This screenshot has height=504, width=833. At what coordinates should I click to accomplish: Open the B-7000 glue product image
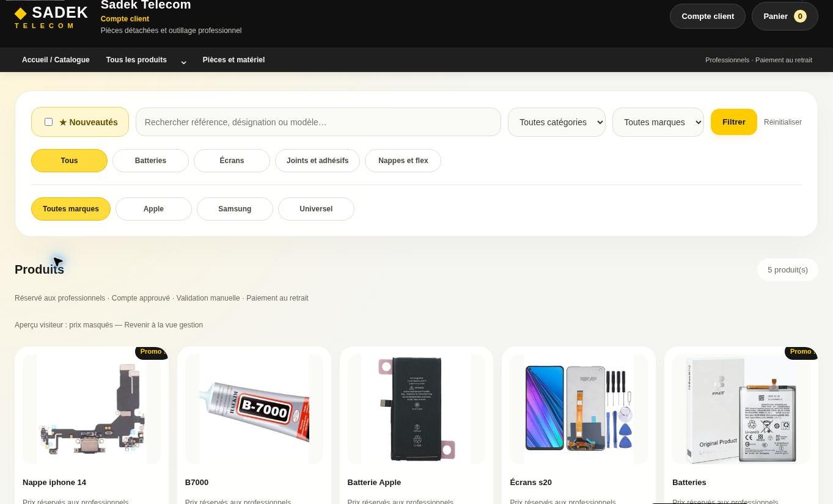(x=254, y=409)
